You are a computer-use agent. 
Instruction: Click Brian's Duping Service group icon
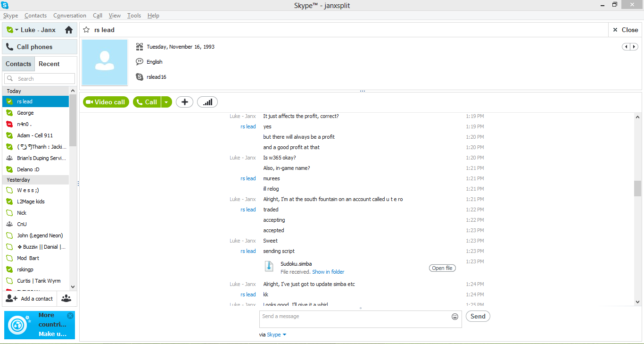[x=9, y=158]
